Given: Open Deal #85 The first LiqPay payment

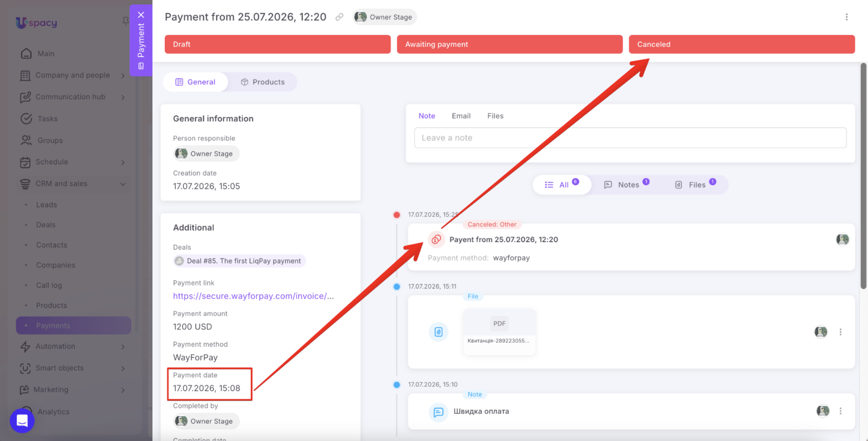Looking at the screenshot, I should 239,261.
